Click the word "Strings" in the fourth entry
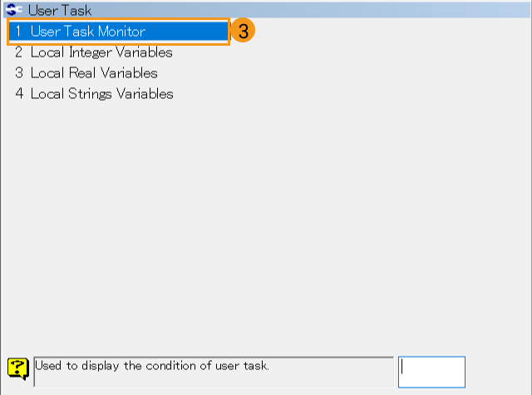Screen dimensions: 532x395 [91, 94]
